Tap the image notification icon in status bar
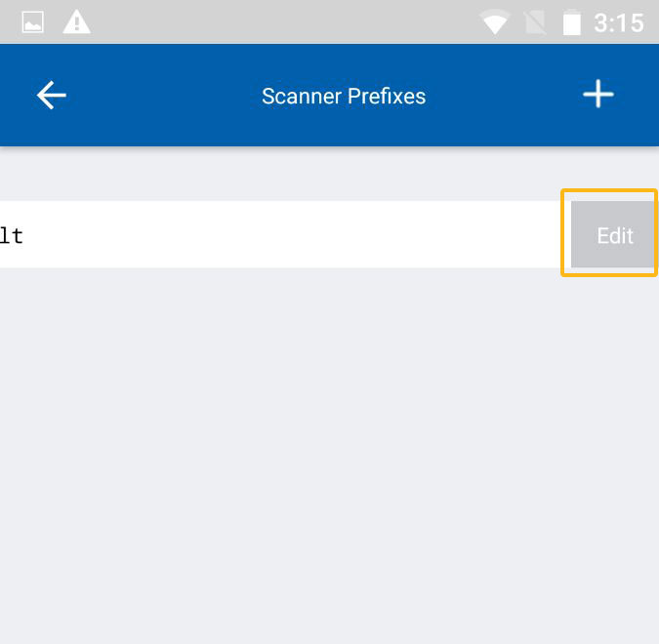Viewport: 659px width, 644px height. tap(33, 22)
